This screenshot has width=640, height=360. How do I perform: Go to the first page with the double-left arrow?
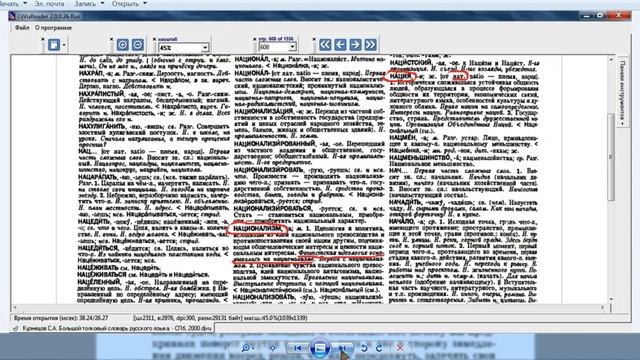pyautogui.click(x=325, y=44)
